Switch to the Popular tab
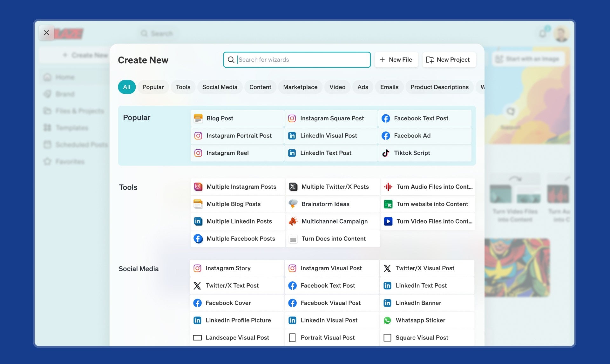Screen dimensions: 610x364 [153, 87]
